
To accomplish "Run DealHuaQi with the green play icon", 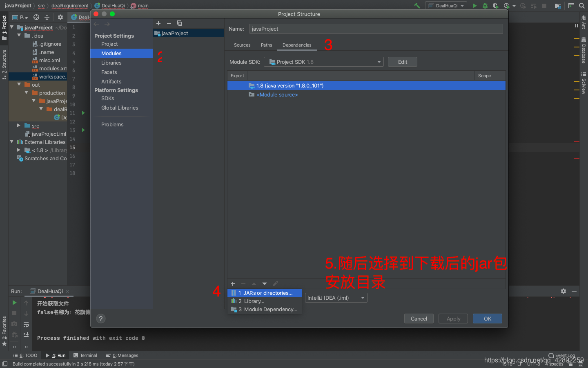I will coord(474,6).
